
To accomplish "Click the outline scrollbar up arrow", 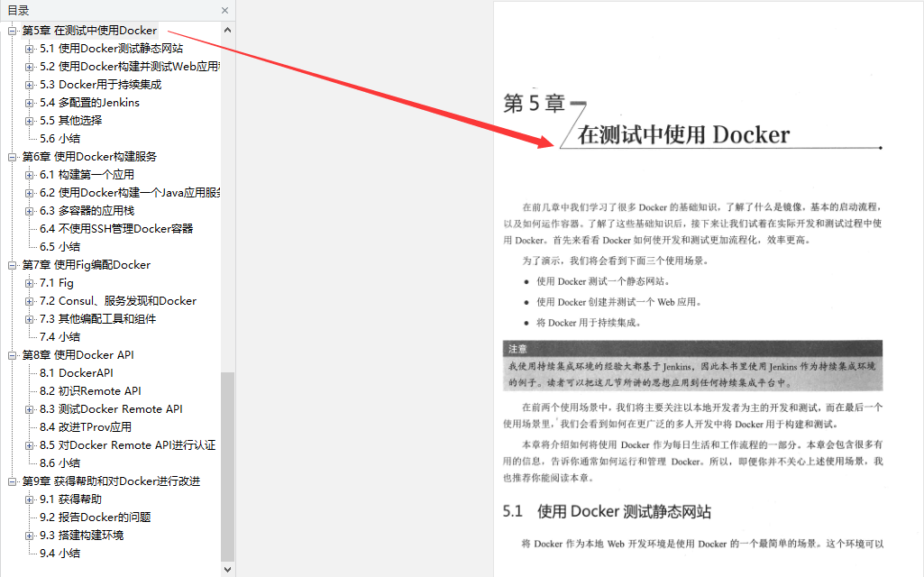I will point(227,30).
